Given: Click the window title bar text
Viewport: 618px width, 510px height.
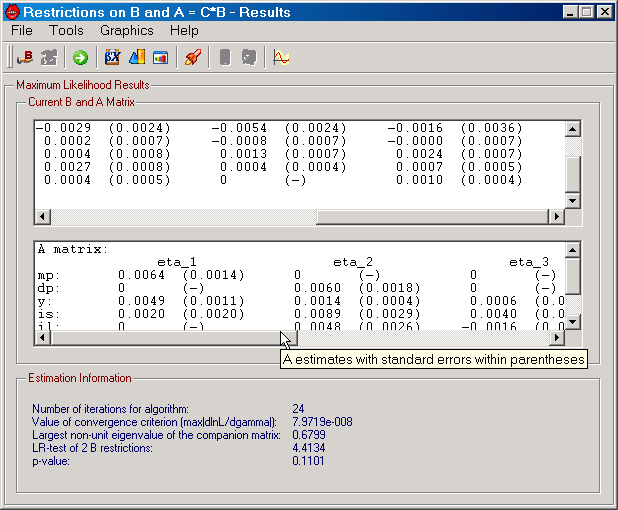Looking at the screenshot, I should [156, 12].
